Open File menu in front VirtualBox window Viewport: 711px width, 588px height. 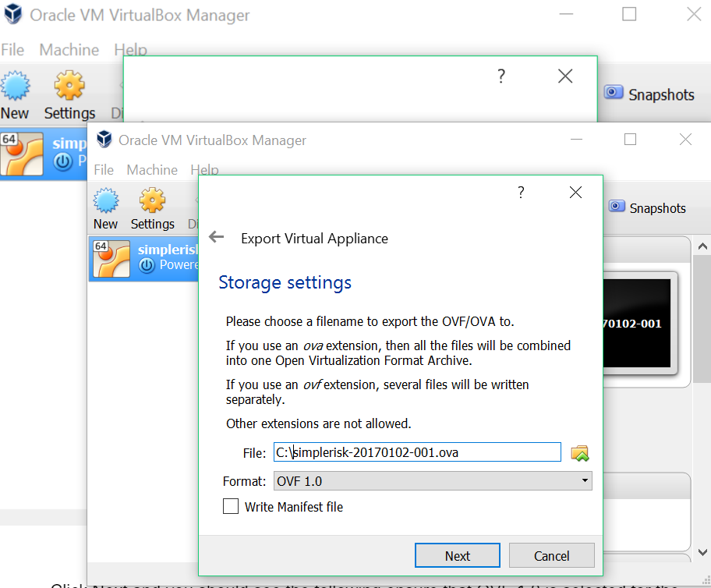pyautogui.click(x=104, y=170)
